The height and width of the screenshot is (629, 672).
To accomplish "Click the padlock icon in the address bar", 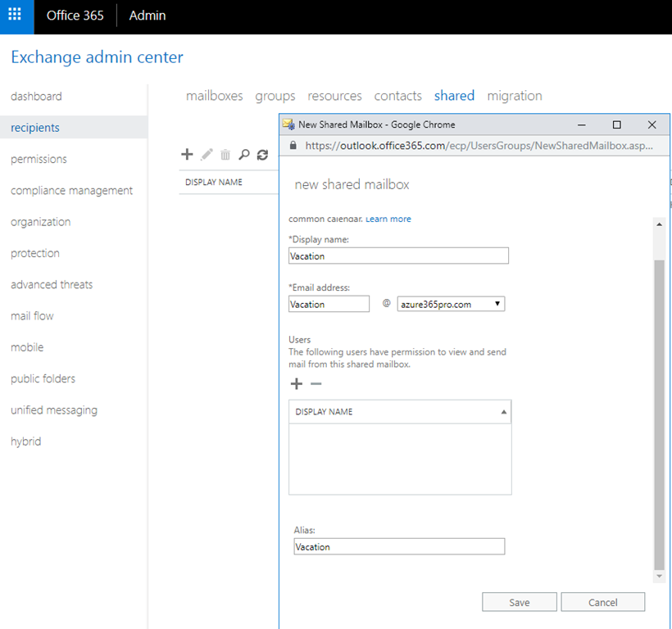I will (x=293, y=146).
